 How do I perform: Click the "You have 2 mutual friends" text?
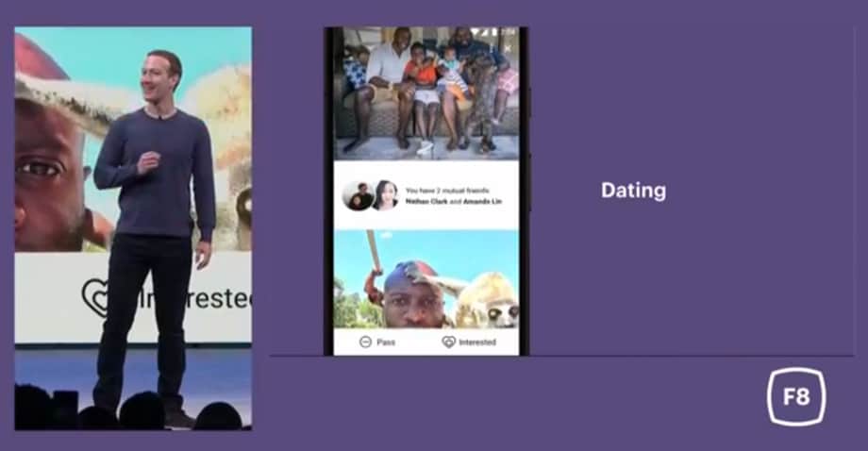pyautogui.click(x=450, y=192)
